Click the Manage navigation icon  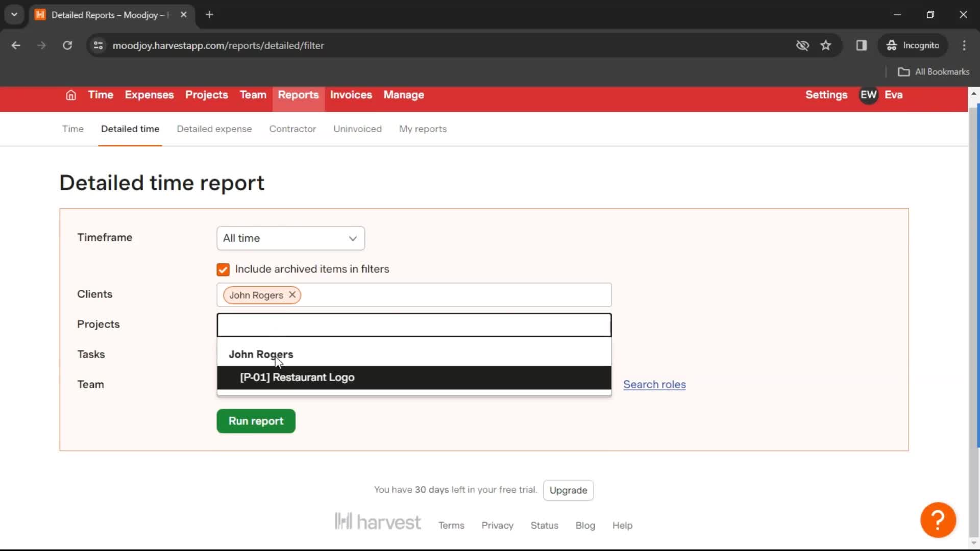(403, 95)
